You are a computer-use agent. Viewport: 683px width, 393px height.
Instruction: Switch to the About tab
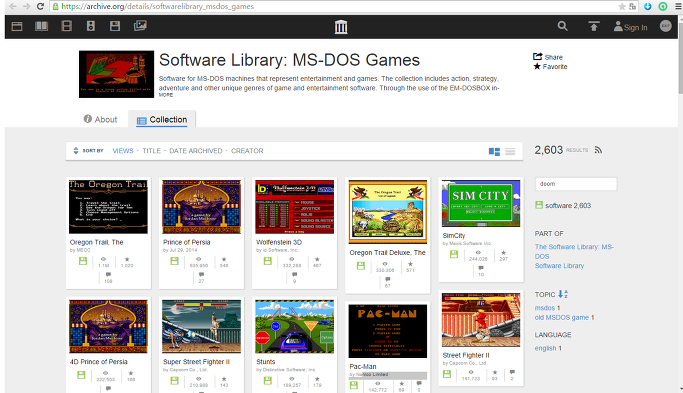100,119
